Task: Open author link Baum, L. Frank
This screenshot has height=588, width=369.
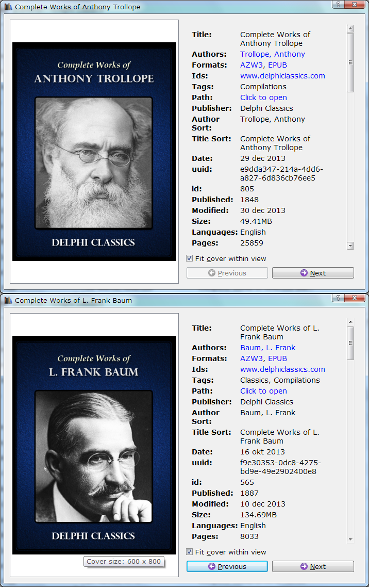Action: coord(267,348)
